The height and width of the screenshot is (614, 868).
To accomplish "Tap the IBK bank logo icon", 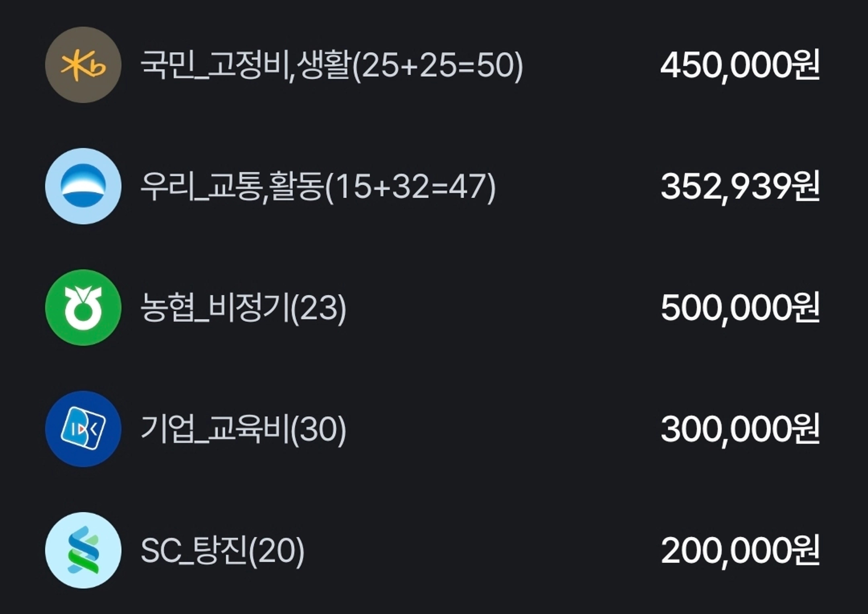I will tap(83, 429).
